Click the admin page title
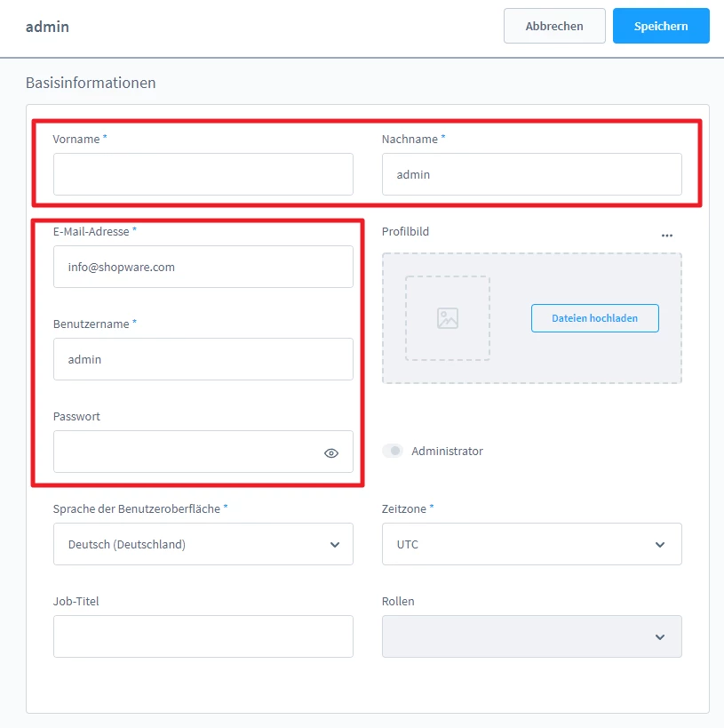This screenshot has width=724, height=728. pos(47,27)
